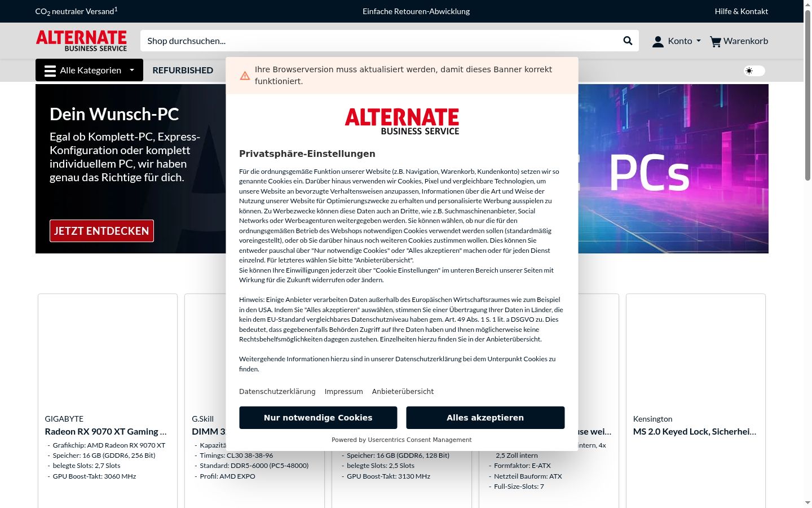Click the Kensington brand label

click(x=652, y=419)
